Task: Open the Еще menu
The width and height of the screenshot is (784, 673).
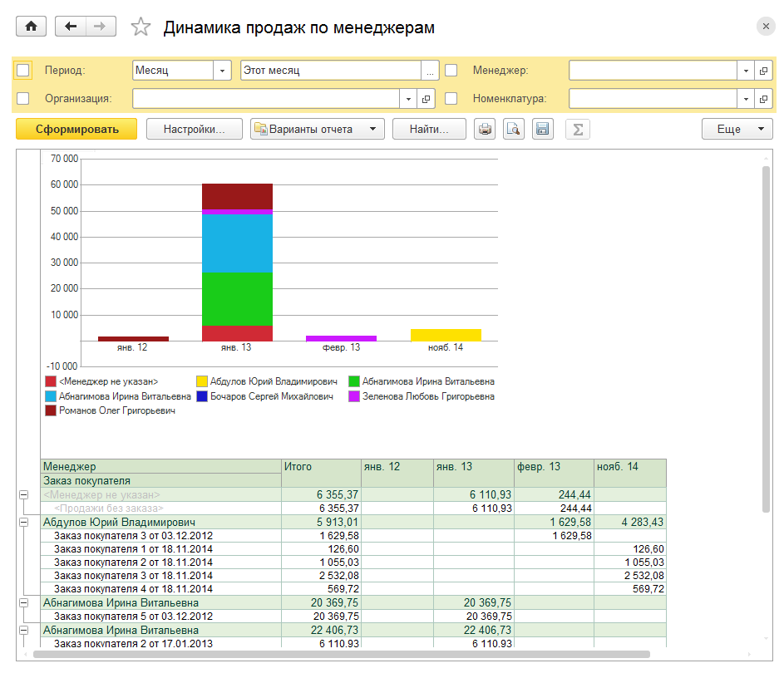Action: click(737, 129)
